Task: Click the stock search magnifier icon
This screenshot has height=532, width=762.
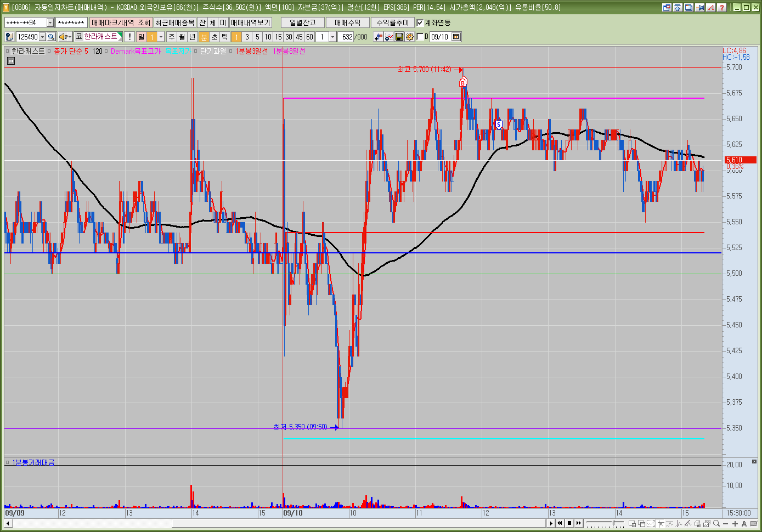Action: pyautogui.click(x=51, y=37)
